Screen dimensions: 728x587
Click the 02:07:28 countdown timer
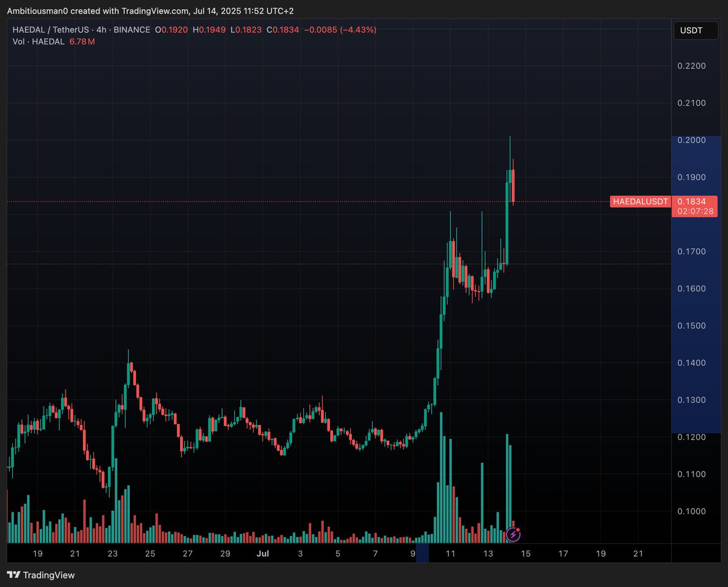pos(695,211)
